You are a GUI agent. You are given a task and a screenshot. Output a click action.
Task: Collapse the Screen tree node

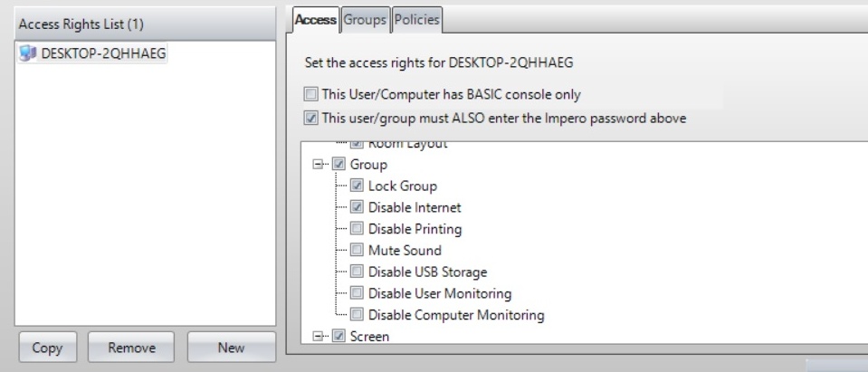point(317,337)
